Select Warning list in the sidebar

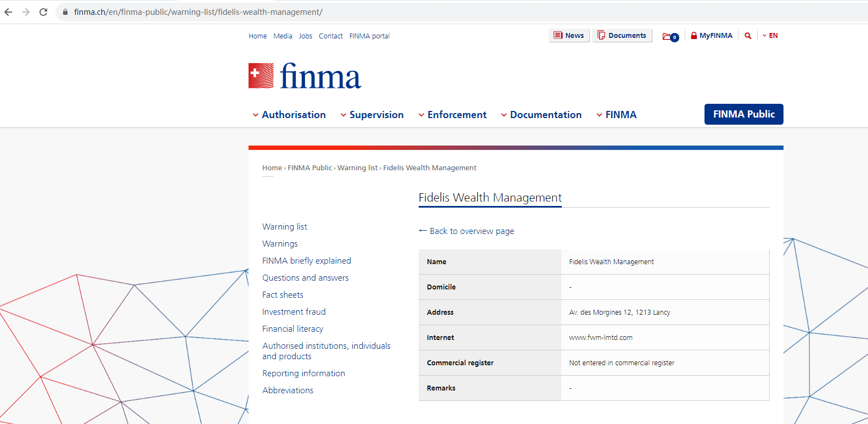pyautogui.click(x=285, y=227)
